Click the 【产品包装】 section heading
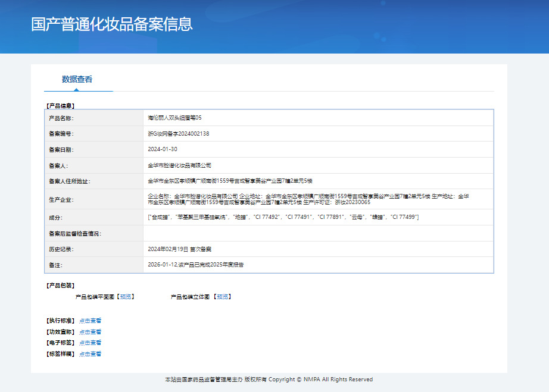 [60, 286]
